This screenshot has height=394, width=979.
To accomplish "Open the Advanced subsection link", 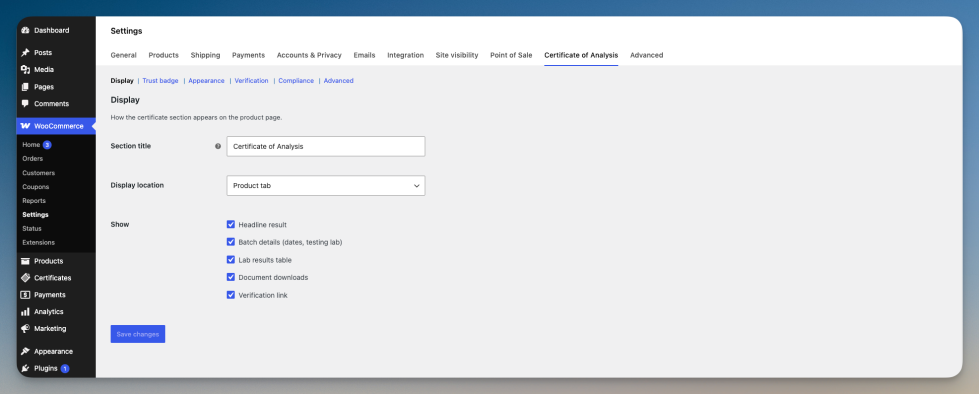I will [x=338, y=81].
